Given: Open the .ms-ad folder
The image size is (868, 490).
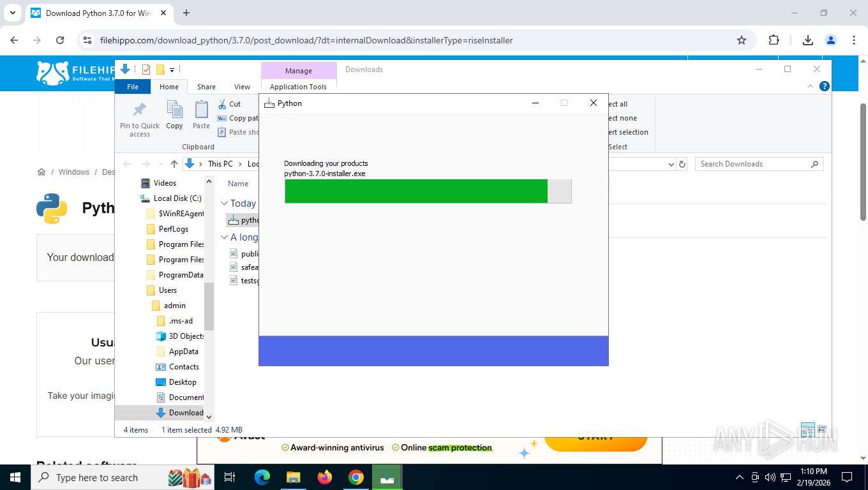Looking at the screenshot, I should 181,321.
